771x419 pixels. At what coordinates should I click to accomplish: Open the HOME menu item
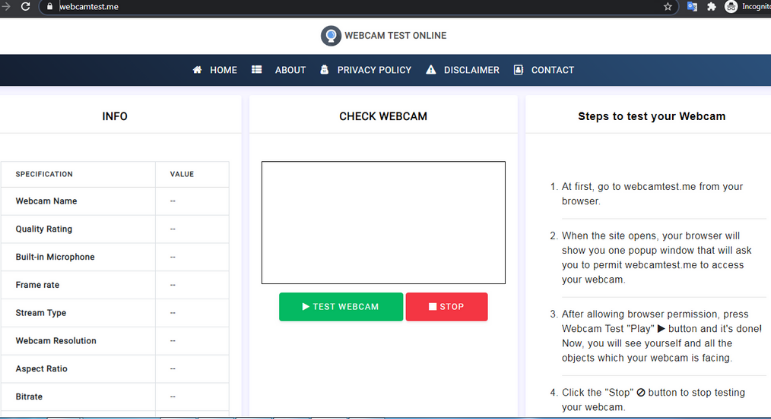223,70
